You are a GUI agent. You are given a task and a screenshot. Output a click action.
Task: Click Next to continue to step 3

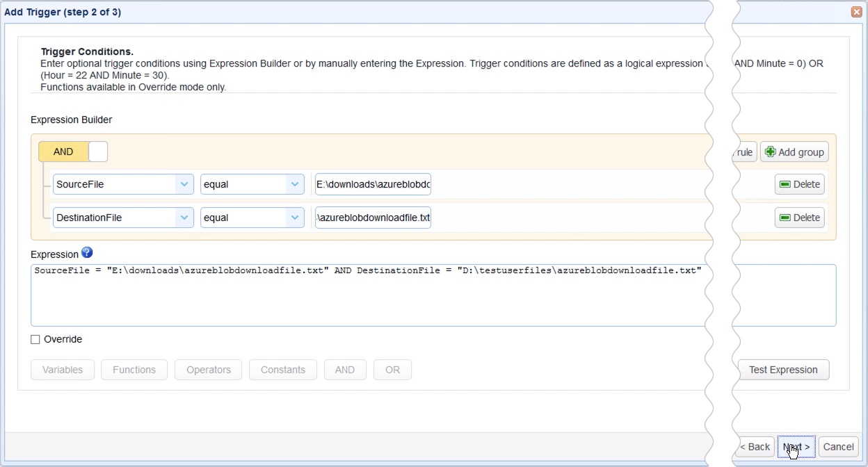(796, 446)
